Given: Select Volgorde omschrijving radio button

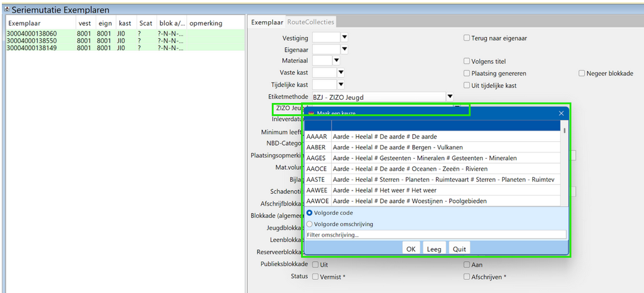Looking at the screenshot, I should pos(310,224).
